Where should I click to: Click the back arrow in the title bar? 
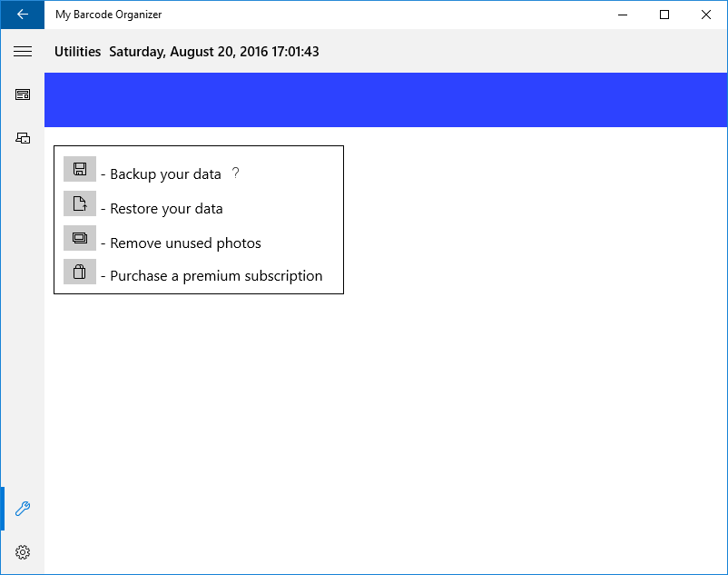pyautogui.click(x=22, y=15)
